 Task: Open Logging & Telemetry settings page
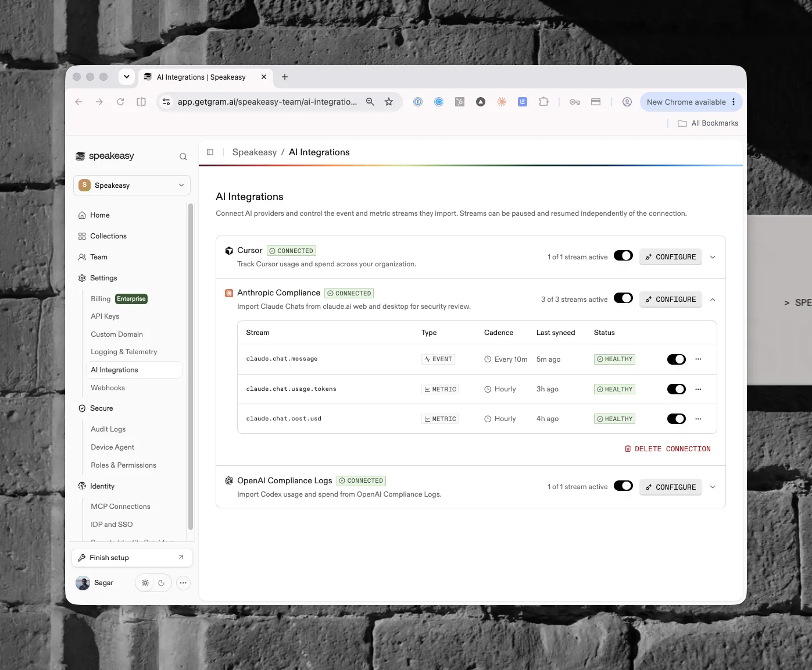click(x=124, y=352)
